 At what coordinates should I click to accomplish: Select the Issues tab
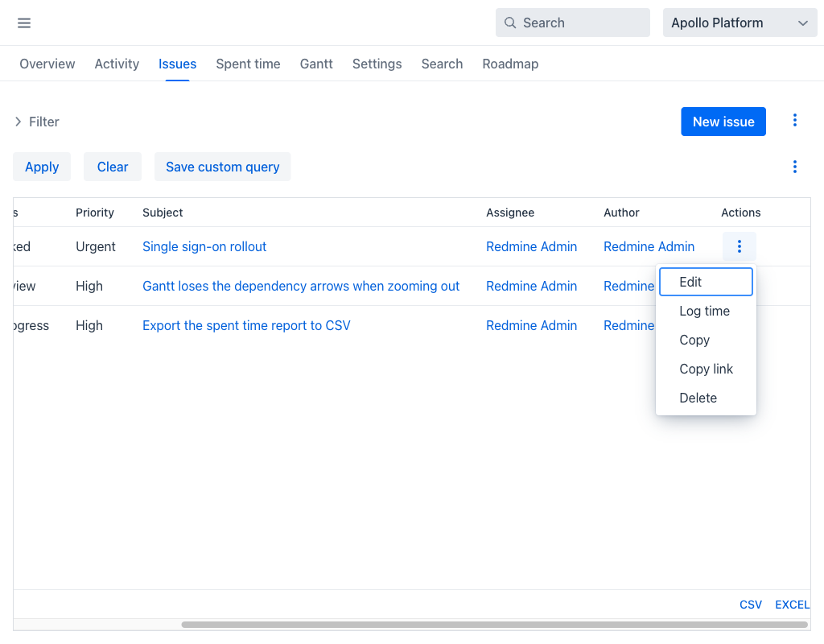tap(177, 64)
